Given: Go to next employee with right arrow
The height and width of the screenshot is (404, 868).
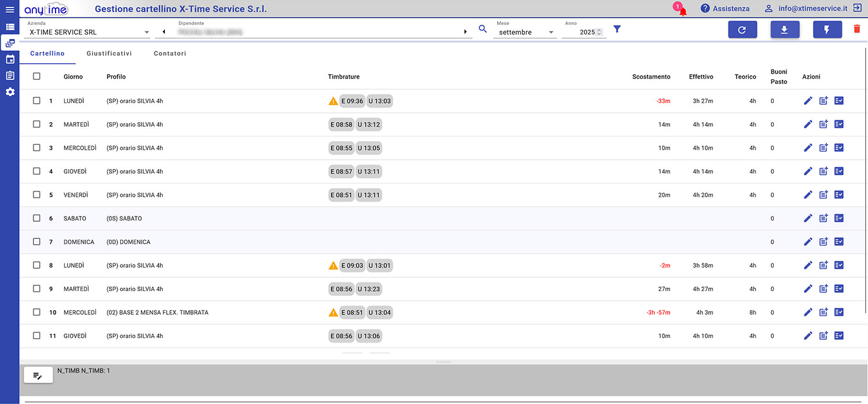Looking at the screenshot, I should tap(465, 32).
